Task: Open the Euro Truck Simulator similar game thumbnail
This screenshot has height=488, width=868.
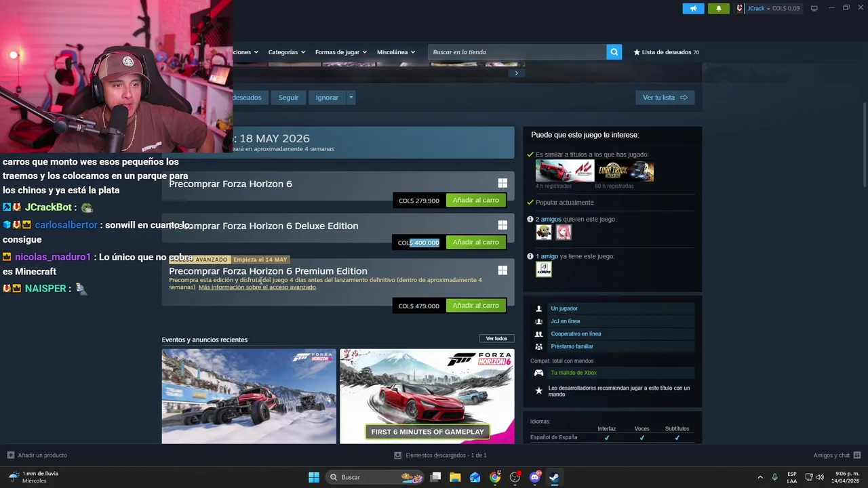Action: coord(625,171)
